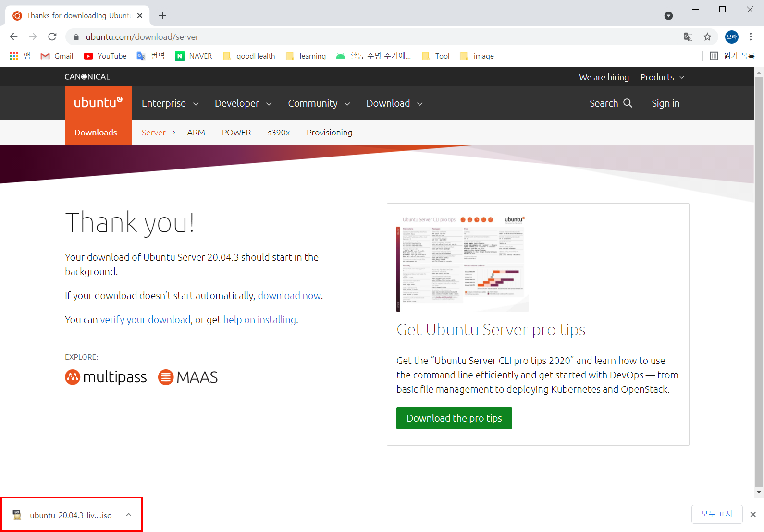The height and width of the screenshot is (532, 764).
Task: Expand the Community menu
Action: pyautogui.click(x=319, y=103)
